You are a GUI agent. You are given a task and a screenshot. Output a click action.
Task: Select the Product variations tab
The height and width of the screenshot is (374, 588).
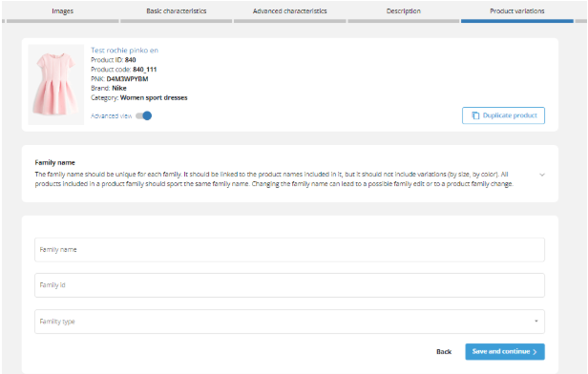(517, 11)
